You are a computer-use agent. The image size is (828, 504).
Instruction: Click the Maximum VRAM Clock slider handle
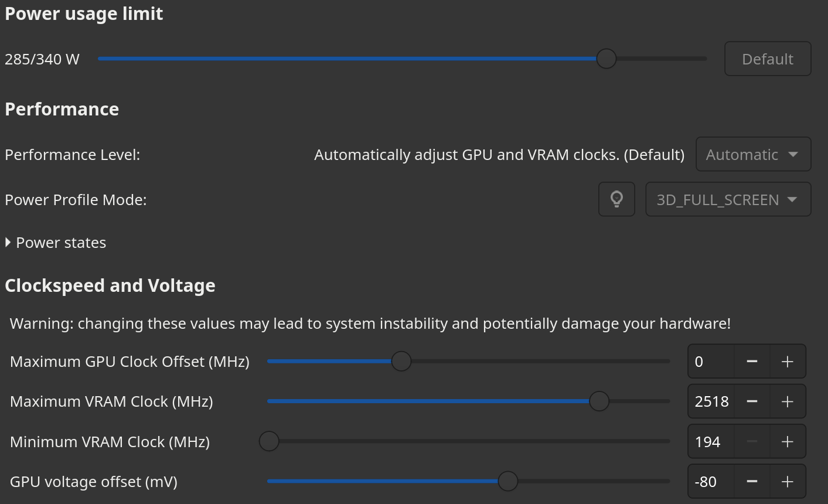[x=599, y=401]
